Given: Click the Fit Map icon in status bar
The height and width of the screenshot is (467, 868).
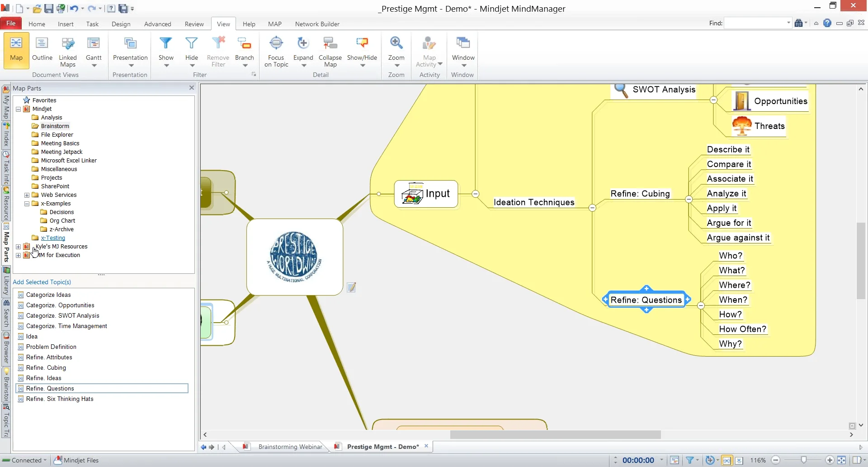Looking at the screenshot, I should pos(842,460).
